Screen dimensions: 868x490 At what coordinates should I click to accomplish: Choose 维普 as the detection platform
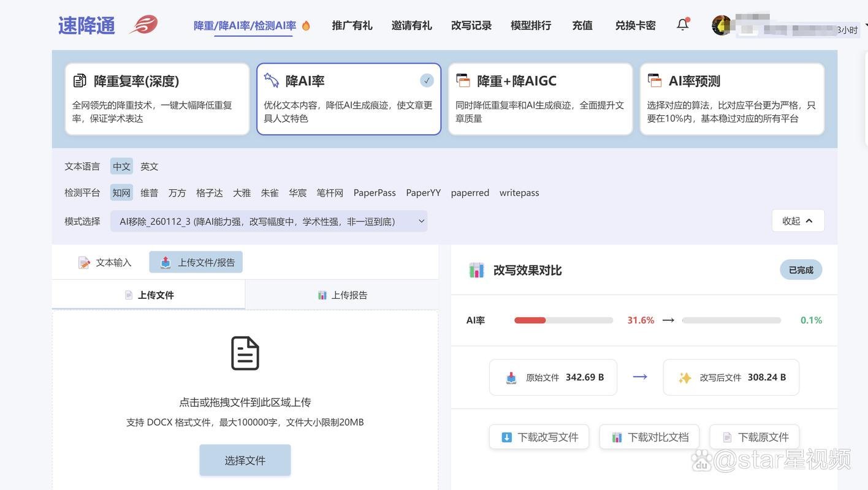tap(149, 192)
